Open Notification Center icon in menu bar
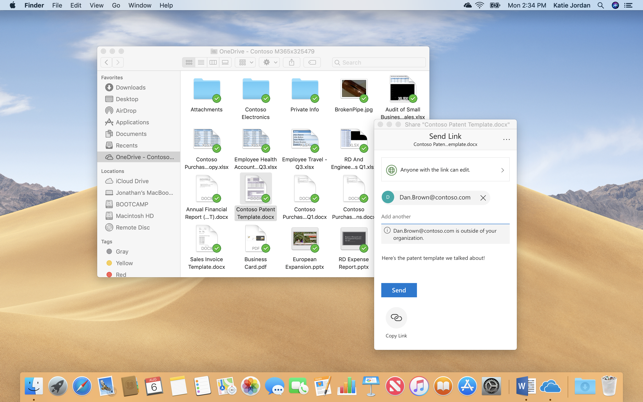 628,5
